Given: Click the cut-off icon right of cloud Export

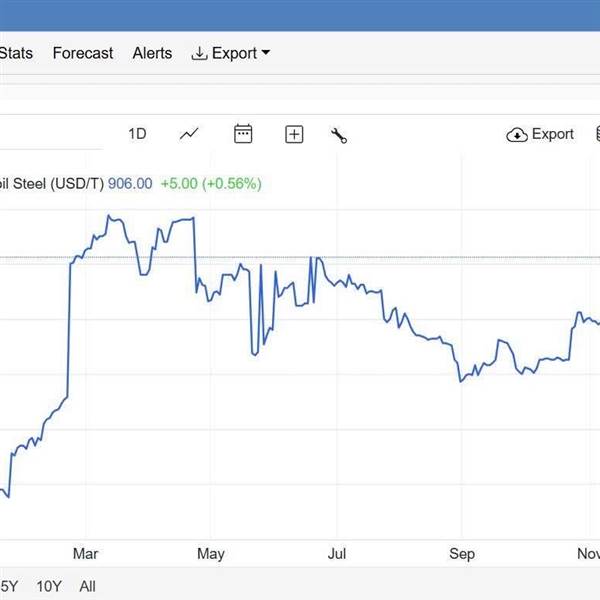Looking at the screenshot, I should (x=597, y=135).
